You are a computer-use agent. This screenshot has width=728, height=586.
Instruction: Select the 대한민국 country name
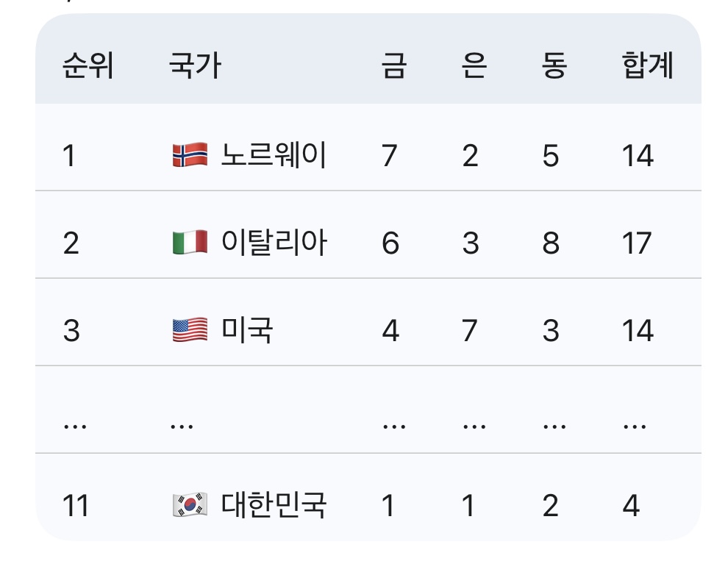[x=274, y=504]
